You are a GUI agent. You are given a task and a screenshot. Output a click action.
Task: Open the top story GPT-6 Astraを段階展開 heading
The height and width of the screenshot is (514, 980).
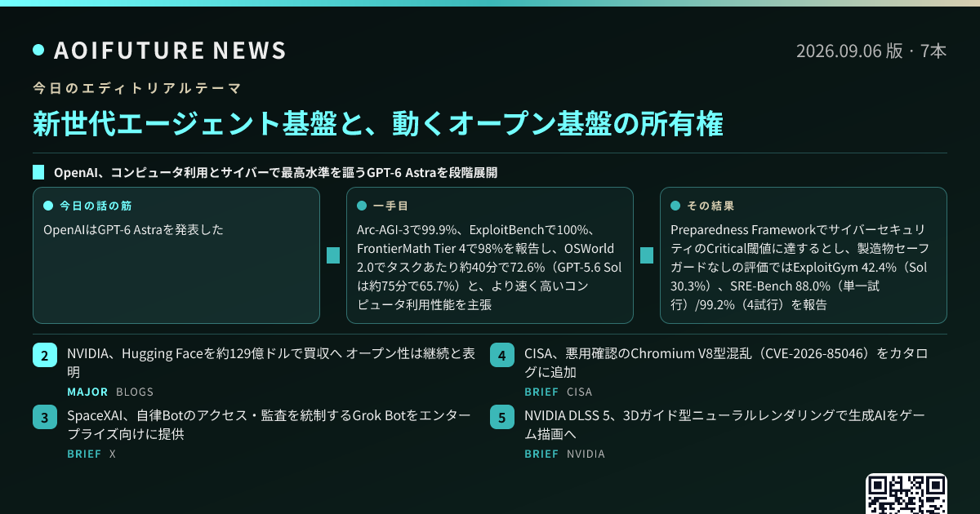pos(276,173)
